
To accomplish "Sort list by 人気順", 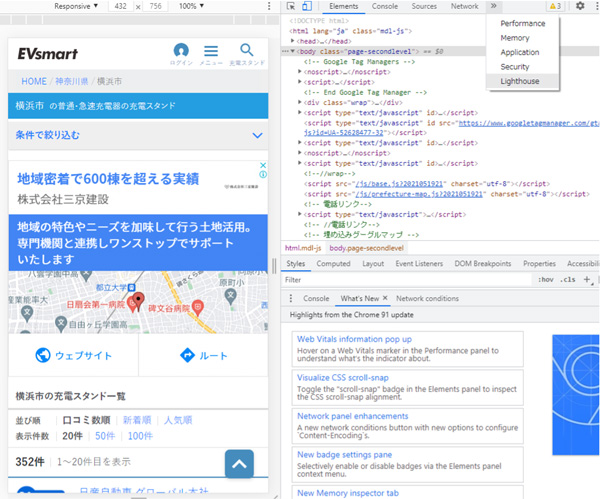I will click(x=178, y=420).
